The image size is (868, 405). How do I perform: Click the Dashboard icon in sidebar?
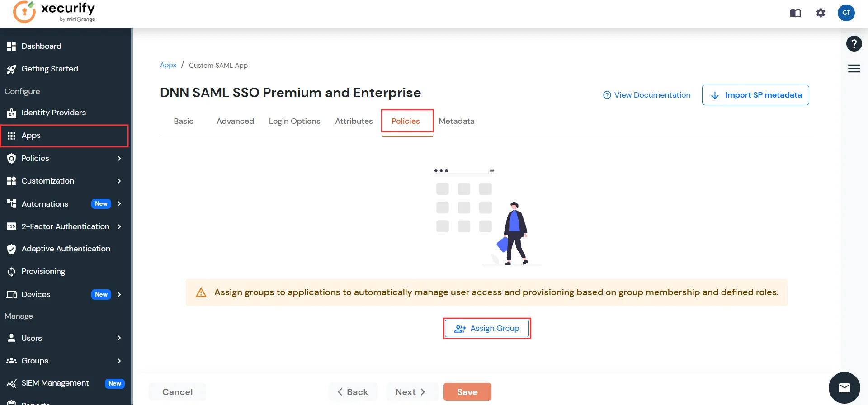(11, 46)
